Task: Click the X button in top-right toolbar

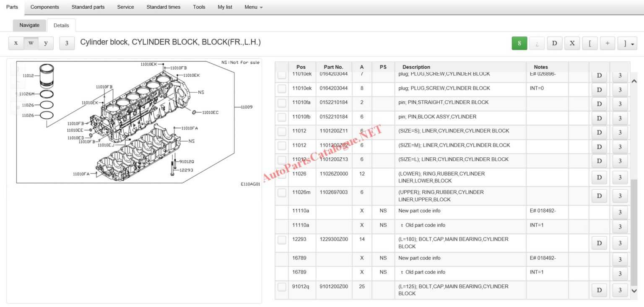Action: [572, 43]
